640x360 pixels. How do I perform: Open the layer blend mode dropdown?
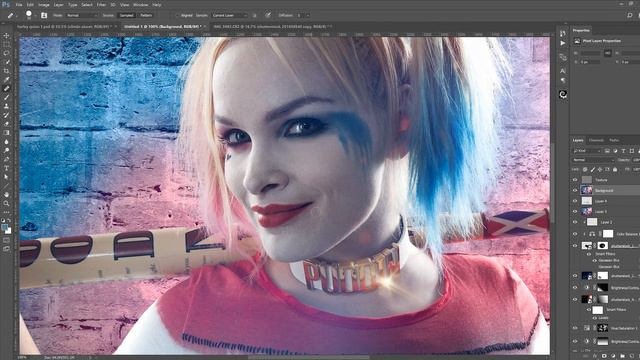pos(593,160)
